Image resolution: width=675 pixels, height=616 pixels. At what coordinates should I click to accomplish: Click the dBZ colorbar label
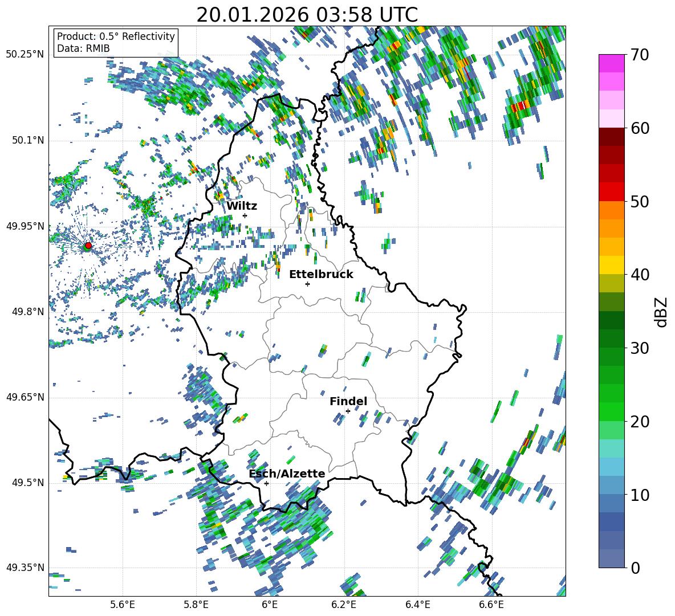coord(661,312)
